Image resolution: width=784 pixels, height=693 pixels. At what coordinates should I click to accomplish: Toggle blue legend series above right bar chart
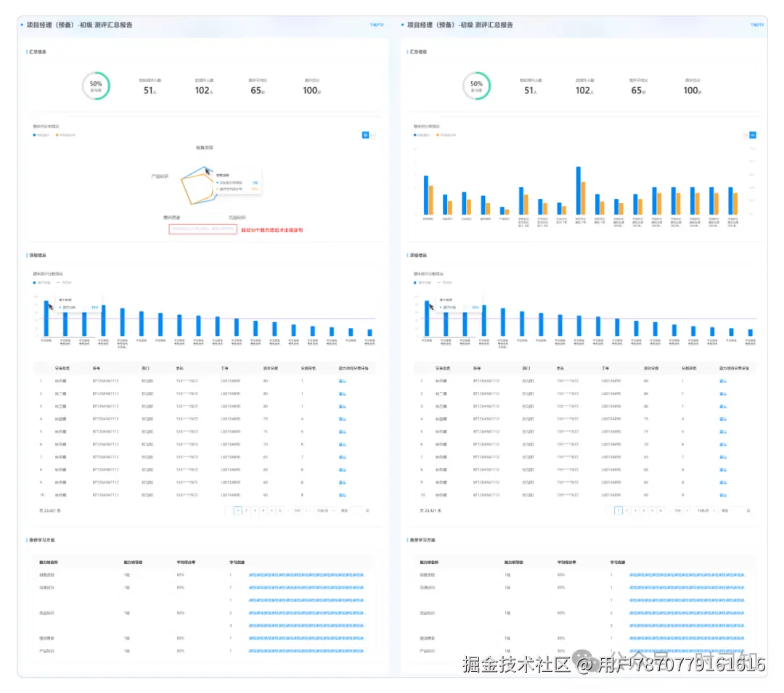pos(422,135)
